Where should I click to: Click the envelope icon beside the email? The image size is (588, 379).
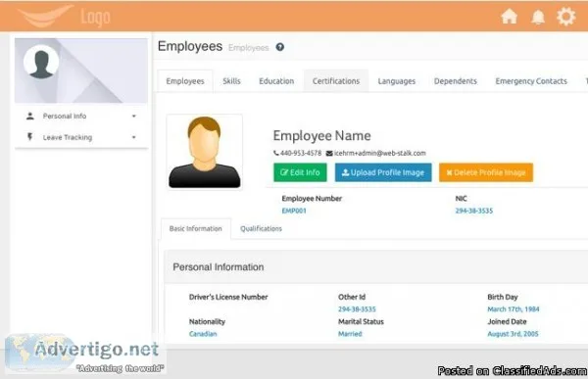coord(329,153)
